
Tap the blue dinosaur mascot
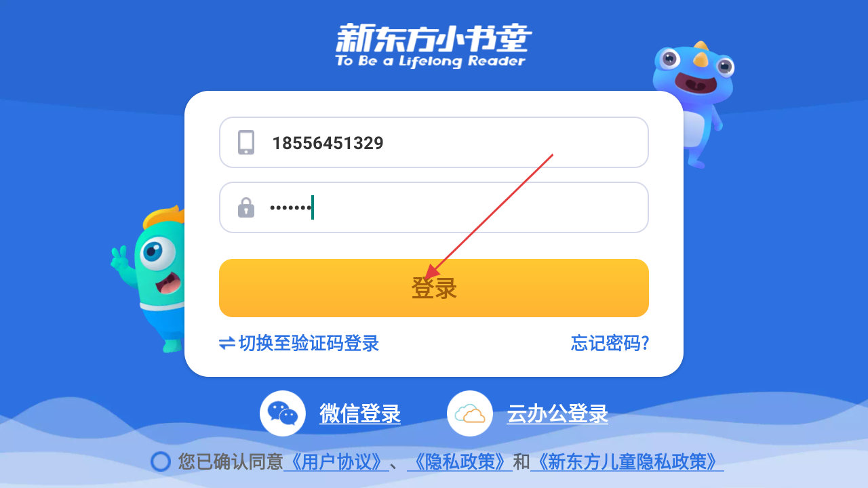point(692,103)
